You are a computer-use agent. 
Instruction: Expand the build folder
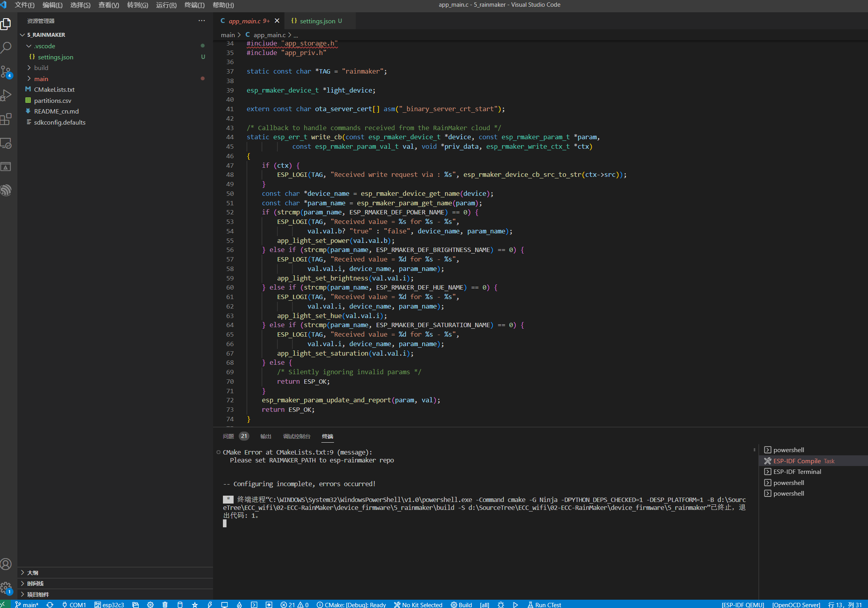29,68
